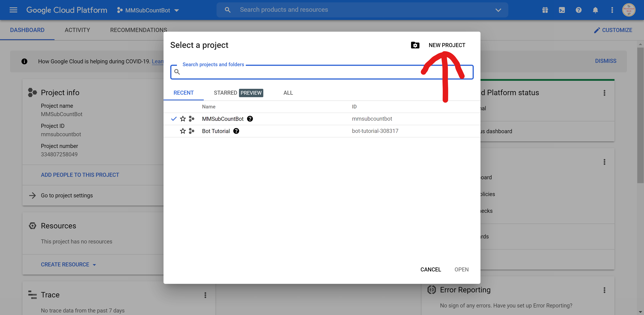Open the Google apps grid icon
The height and width of the screenshot is (315, 644).
click(545, 10)
